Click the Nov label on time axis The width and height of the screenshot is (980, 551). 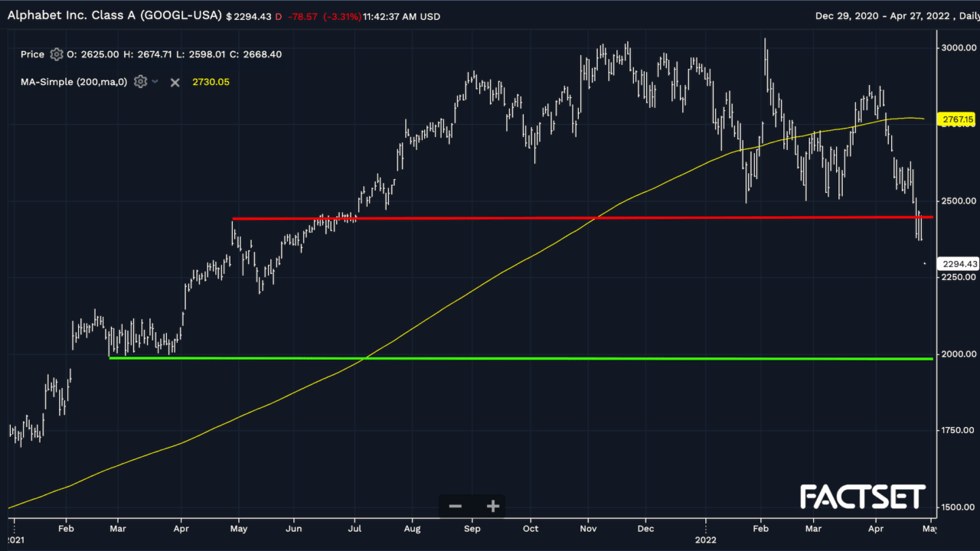point(588,528)
